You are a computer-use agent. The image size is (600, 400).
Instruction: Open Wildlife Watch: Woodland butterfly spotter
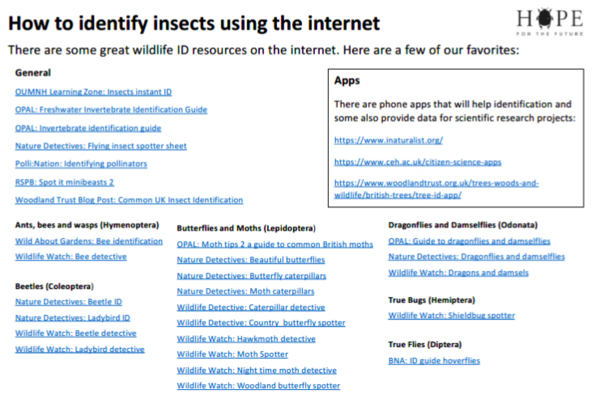258,386
